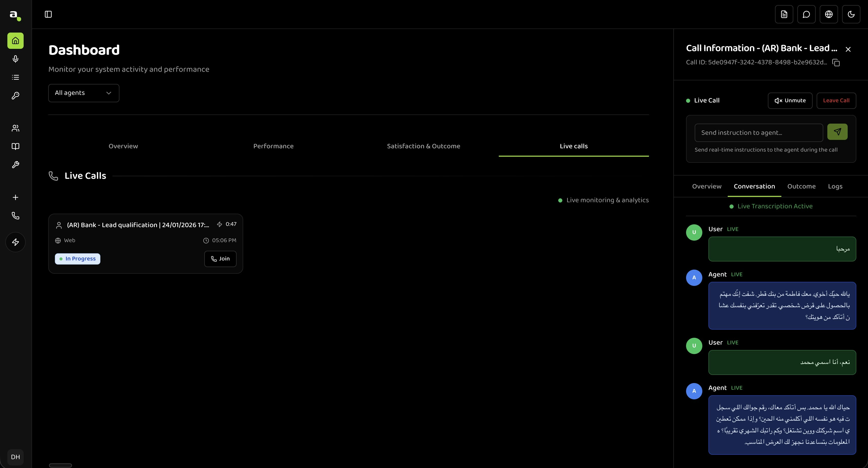Open the knowledge base book icon
This screenshot has height=468, width=868.
[x=15, y=146]
